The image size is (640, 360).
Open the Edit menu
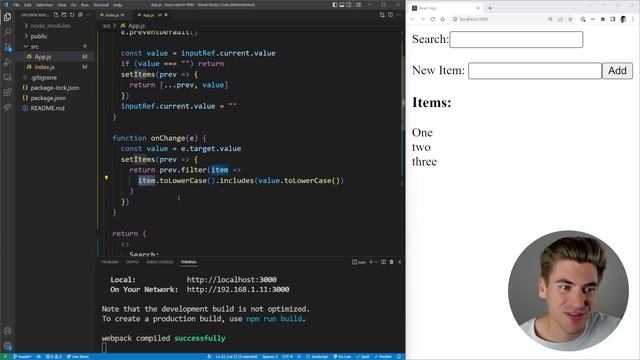click(28, 5)
